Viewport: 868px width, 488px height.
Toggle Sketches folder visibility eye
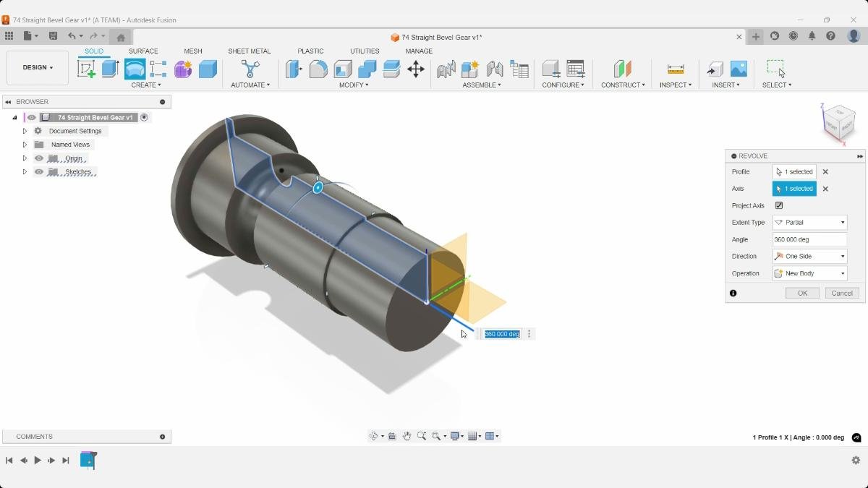click(x=39, y=172)
